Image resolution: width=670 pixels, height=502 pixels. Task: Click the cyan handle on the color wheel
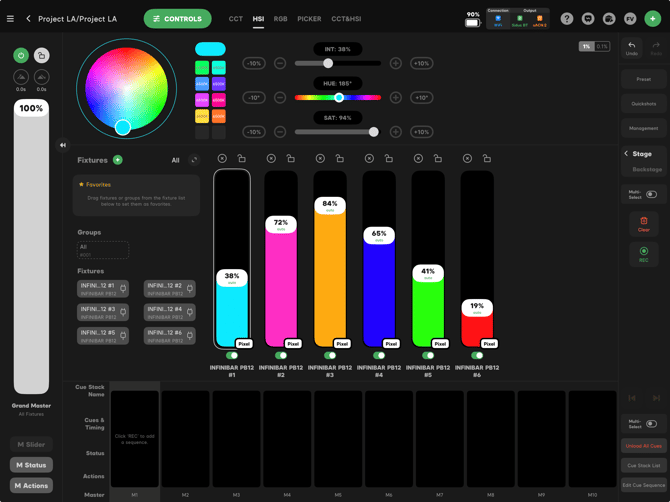123,127
